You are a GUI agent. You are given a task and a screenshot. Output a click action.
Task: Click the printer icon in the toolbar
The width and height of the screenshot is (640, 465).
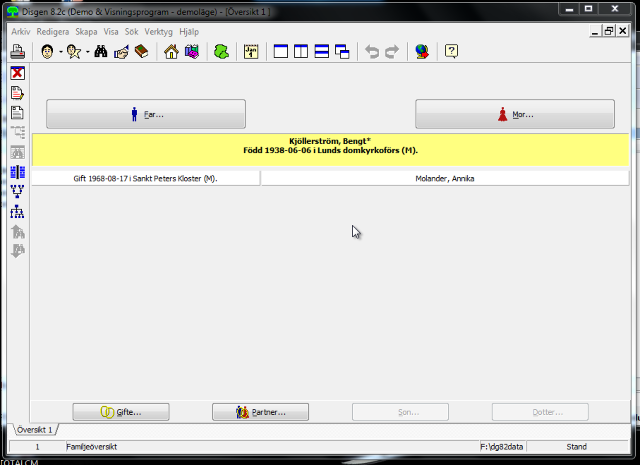tap(18, 52)
